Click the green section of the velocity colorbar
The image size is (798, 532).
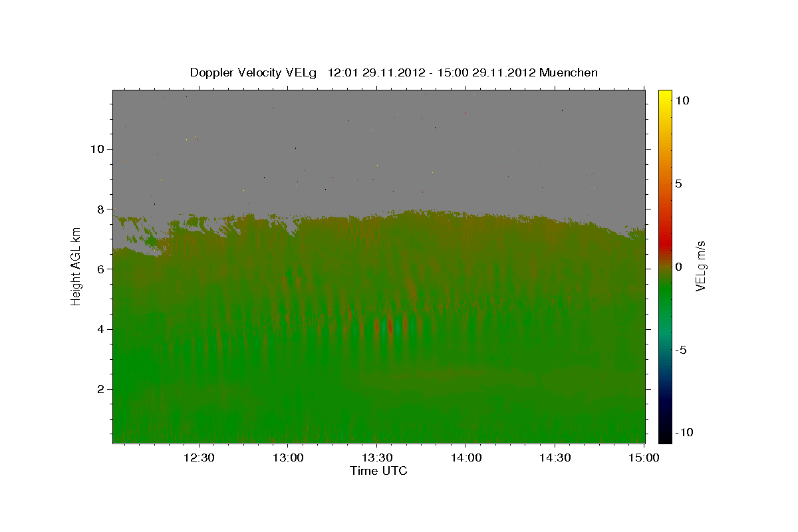(664, 293)
